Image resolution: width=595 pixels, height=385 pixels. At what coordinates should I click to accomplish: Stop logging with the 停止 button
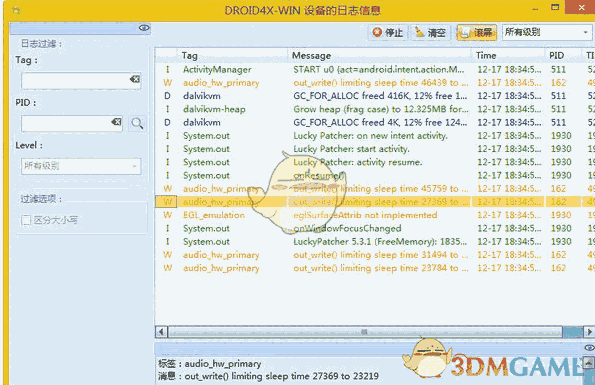click(x=388, y=33)
